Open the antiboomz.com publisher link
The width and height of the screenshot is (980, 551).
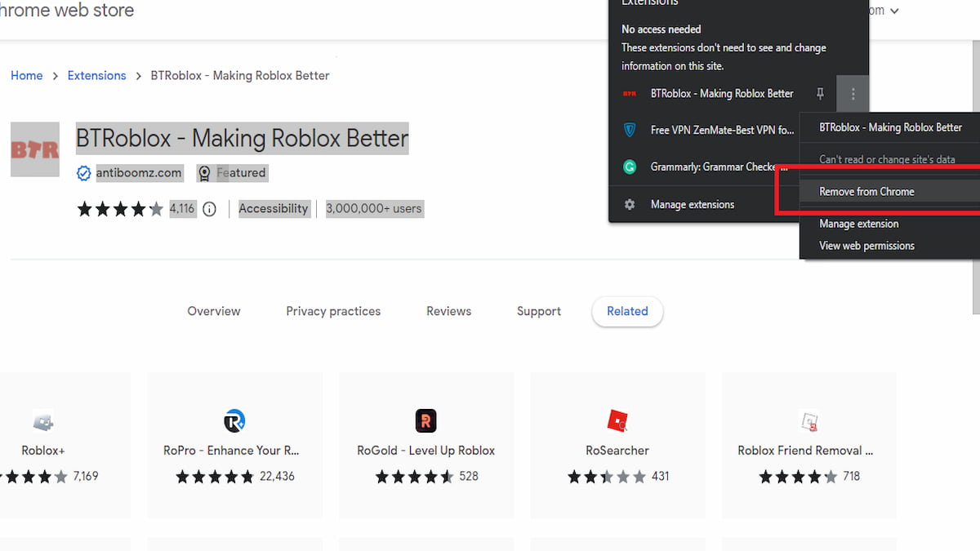pyautogui.click(x=138, y=172)
